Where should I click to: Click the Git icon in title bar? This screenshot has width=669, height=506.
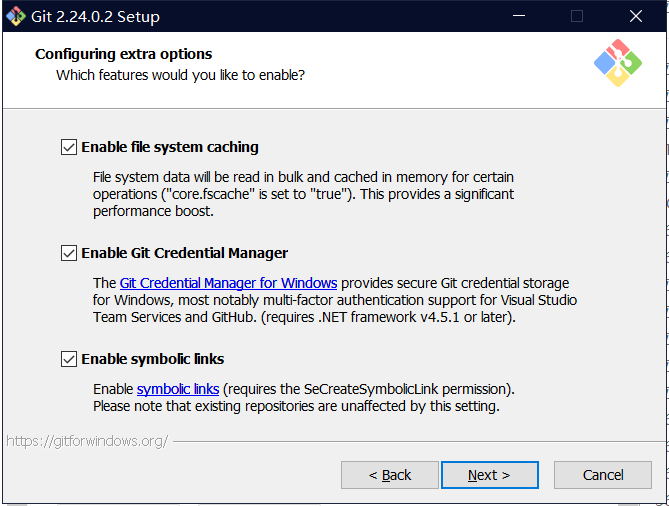[x=16, y=16]
